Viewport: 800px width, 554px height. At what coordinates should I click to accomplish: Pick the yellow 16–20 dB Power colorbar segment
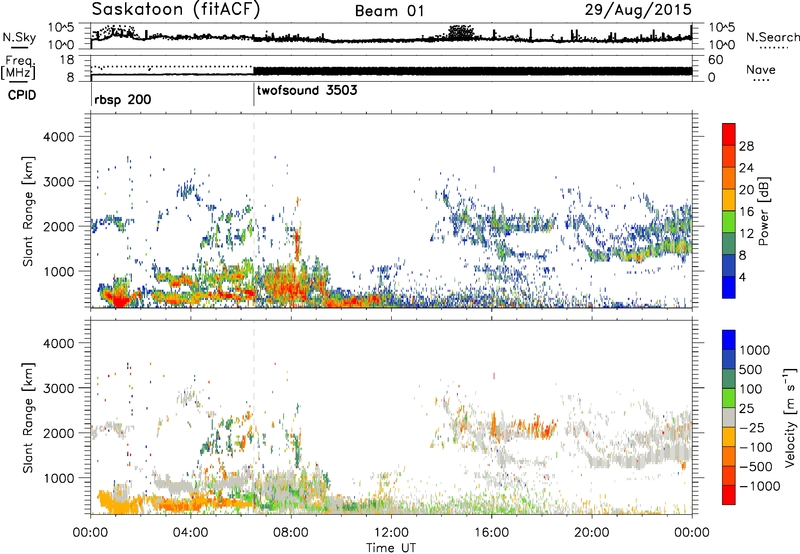(x=729, y=200)
